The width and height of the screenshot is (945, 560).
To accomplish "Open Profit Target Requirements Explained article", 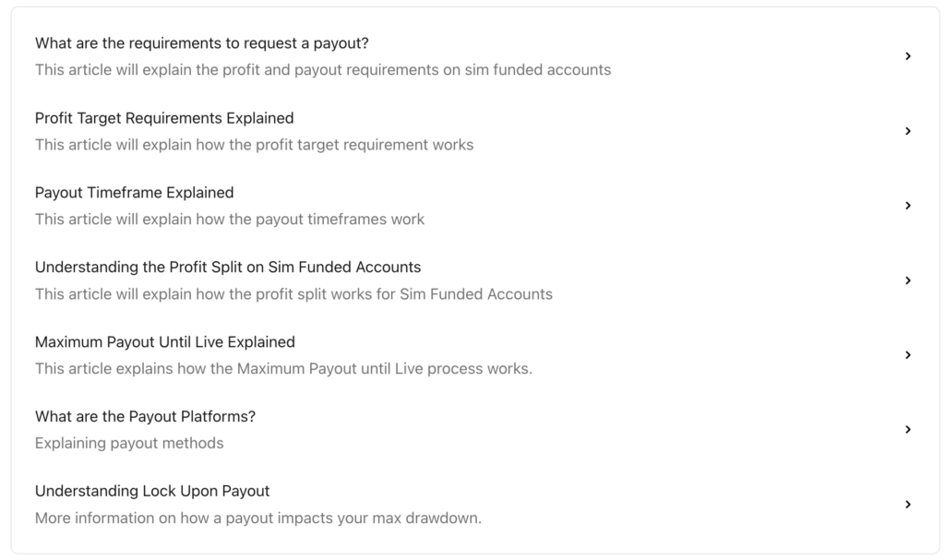I will [x=164, y=118].
